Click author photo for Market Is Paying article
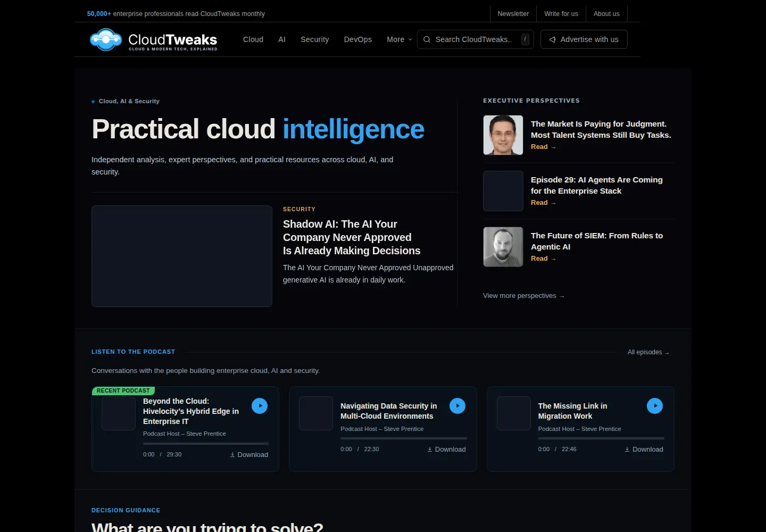This screenshot has width=766, height=532. tap(503, 135)
